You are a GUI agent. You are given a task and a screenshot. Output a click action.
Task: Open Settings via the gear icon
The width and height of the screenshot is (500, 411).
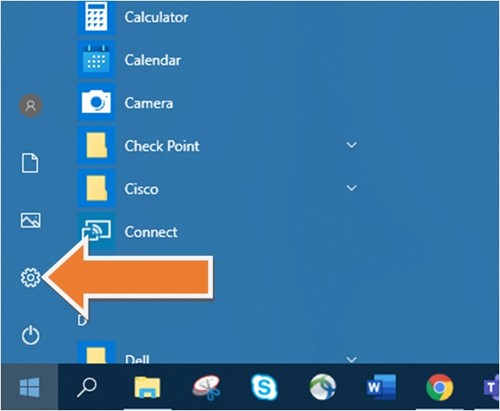pos(30,277)
